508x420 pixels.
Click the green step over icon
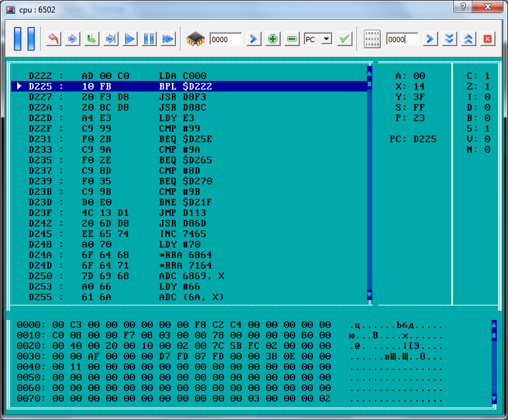[92, 39]
